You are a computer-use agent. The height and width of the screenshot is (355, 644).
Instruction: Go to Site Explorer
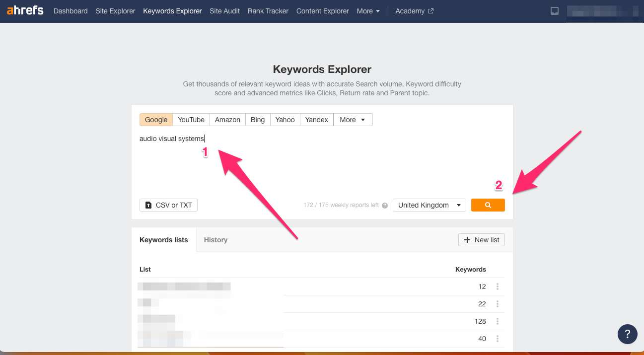tap(115, 11)
